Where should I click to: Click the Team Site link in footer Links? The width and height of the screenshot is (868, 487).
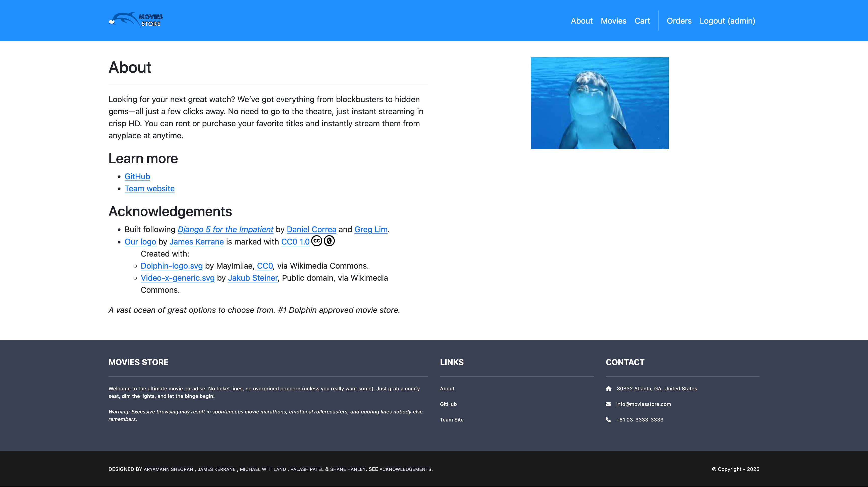pyautogui.click(x=452, y=420)
